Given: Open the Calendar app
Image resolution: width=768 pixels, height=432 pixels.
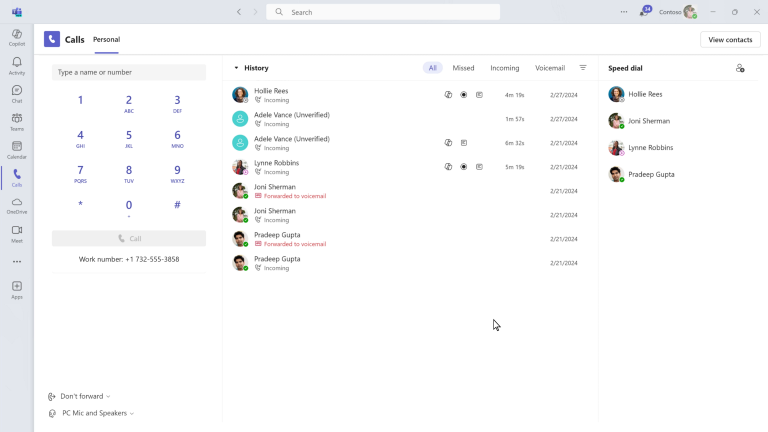Looking at the screenshot, I should click(x=17, y=150).
